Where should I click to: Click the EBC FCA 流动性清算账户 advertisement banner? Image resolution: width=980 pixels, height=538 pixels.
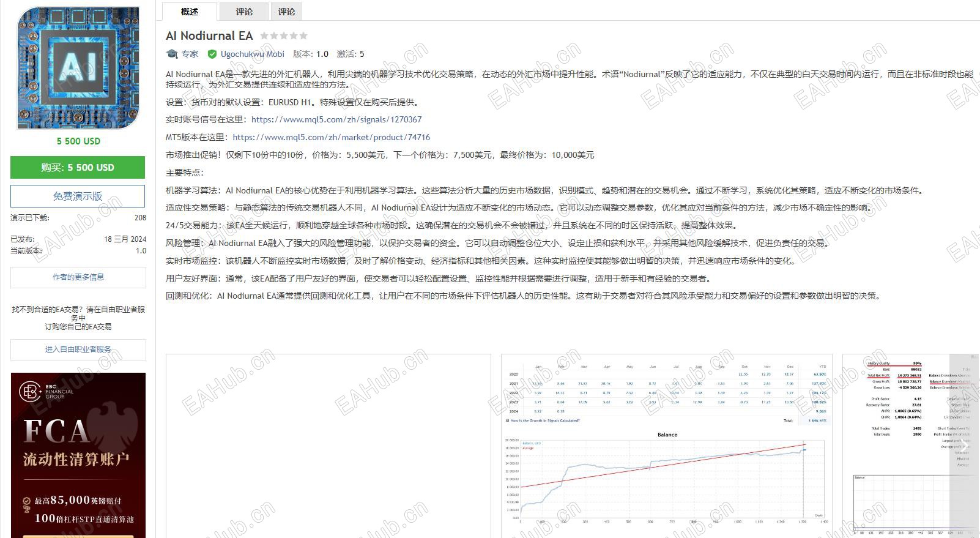pyautogui.click(x=78, y=455)
